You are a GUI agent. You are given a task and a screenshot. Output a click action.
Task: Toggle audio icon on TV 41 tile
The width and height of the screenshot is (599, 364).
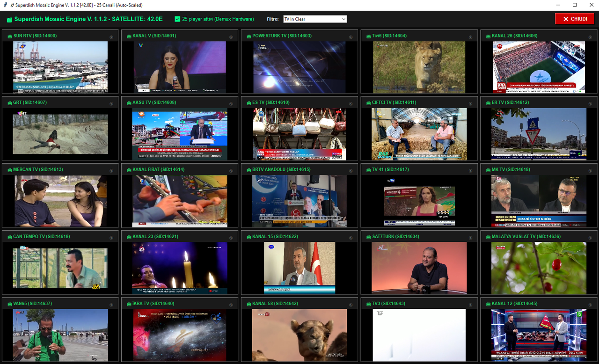point(471,171)
